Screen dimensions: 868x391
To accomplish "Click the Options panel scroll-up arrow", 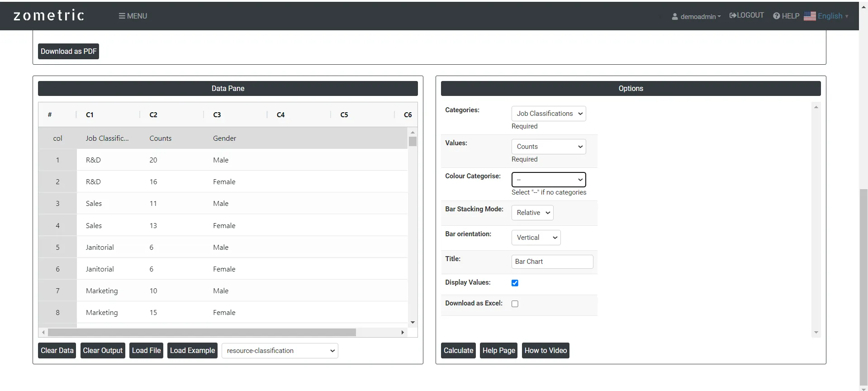I will [x=816, y=107].
